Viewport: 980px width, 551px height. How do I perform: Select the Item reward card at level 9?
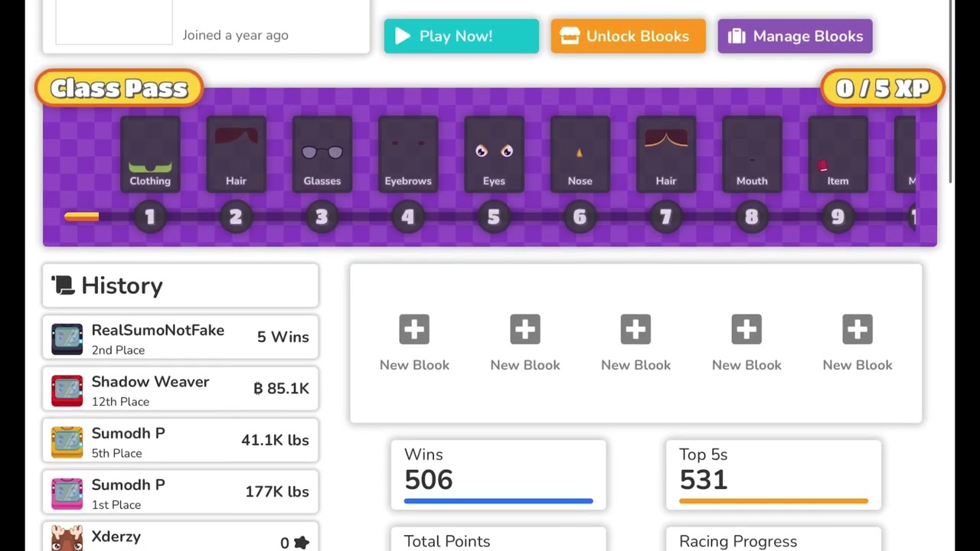coord(838,154)
